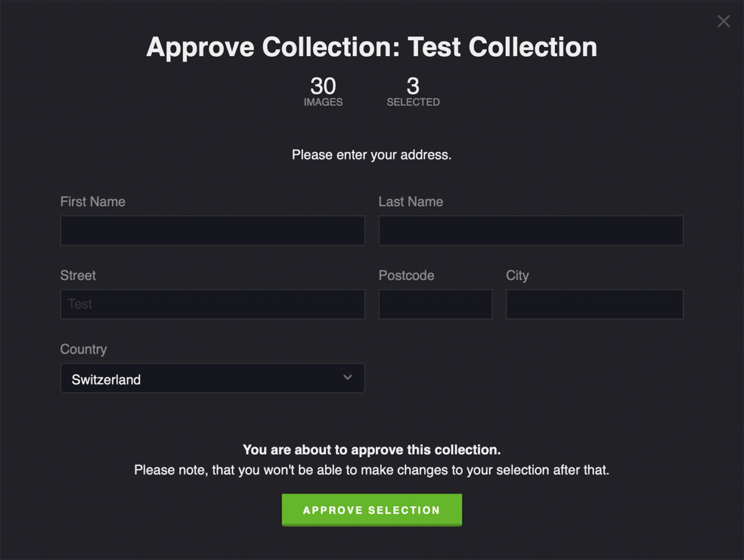Select the City input box
The width and height of the screenshot is (744, 560).
(595, 304)
